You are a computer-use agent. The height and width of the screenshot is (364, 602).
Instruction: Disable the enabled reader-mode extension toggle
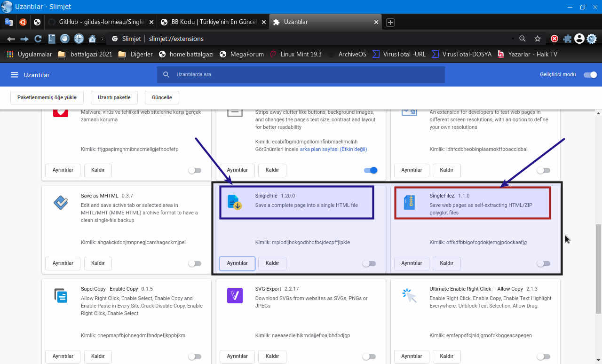pos(371,170)
